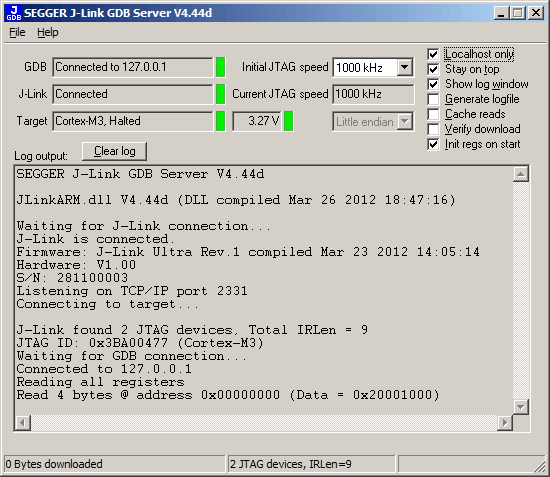Screen dimensions: 550x477
Task: Open the Little endian dropdown
Action: (404, 122)
